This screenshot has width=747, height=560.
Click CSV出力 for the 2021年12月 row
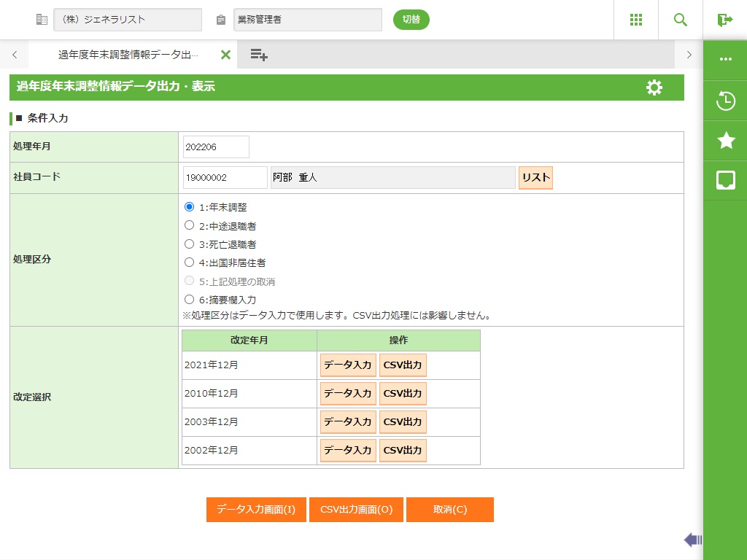pos(403,365)
